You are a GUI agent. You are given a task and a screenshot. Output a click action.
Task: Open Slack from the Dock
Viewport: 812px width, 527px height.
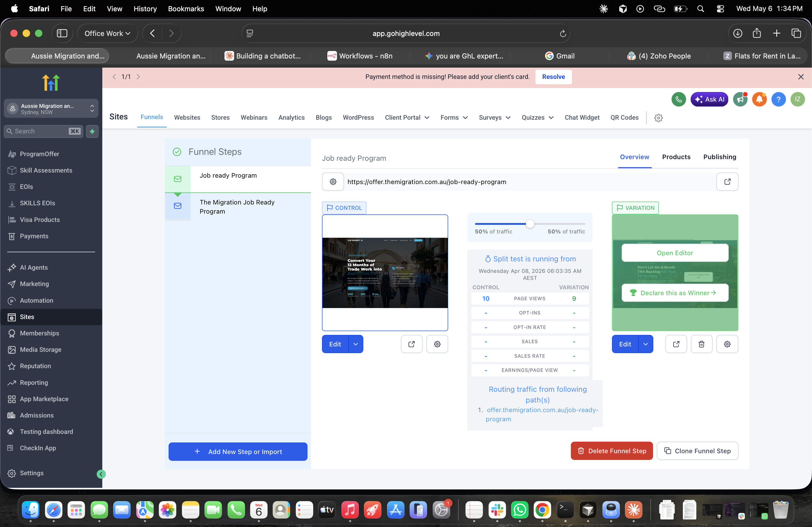pos(497,510)
